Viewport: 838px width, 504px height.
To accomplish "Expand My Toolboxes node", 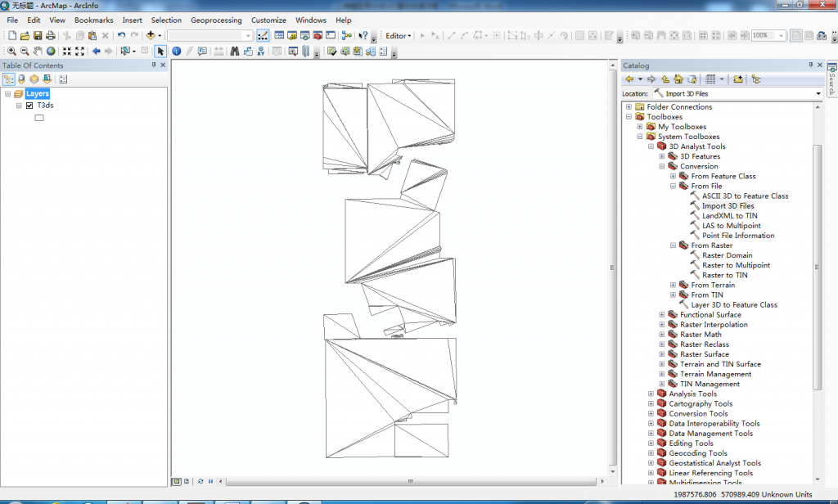I will [640, 127].
